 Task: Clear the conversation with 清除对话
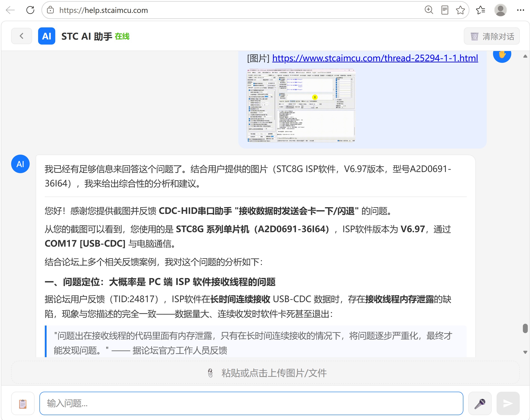tap(492, 36)
